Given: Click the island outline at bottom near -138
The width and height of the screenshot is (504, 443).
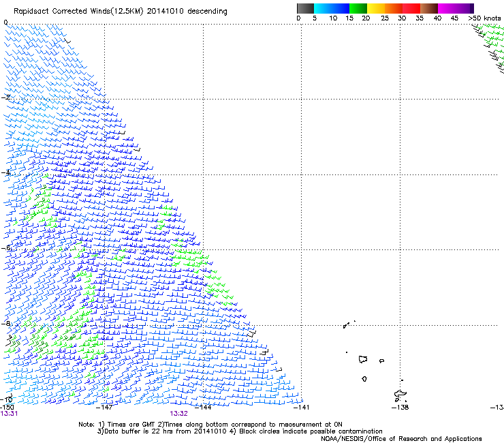Looking at the screenshot, I should (400, 395).
